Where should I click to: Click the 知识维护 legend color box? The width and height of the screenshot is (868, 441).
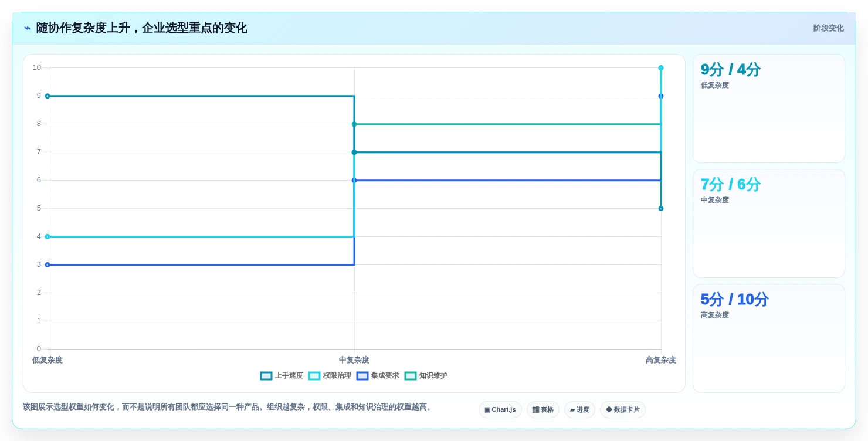coord(411,376)
